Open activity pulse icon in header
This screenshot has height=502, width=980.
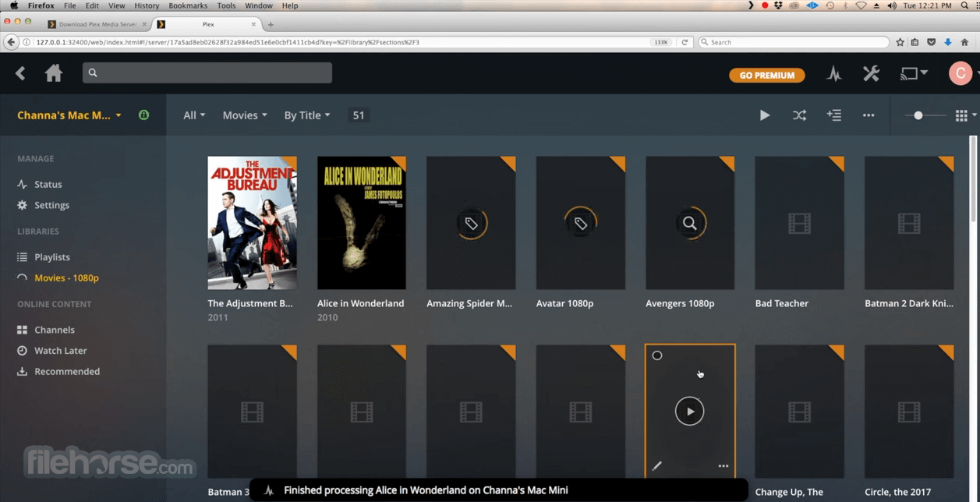834,74
